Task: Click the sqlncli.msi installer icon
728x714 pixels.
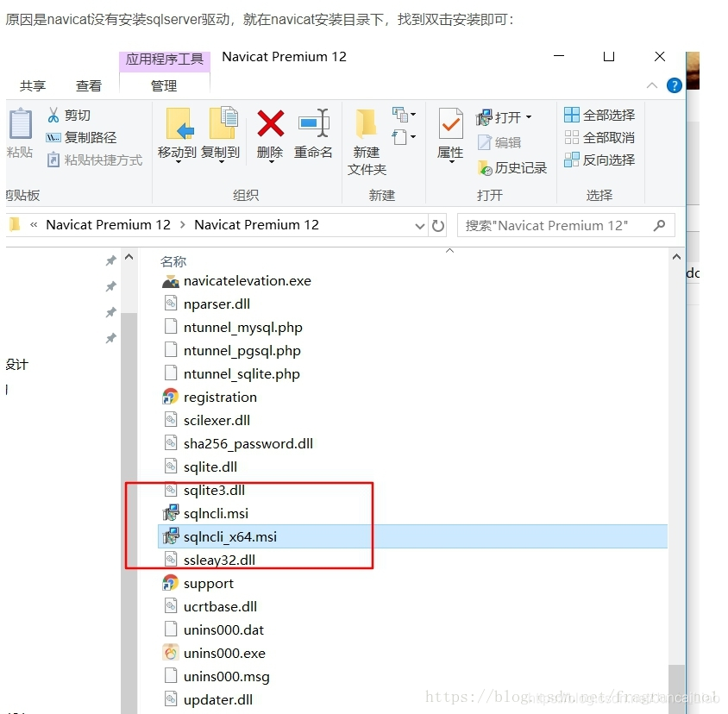Action: point(171,513)
